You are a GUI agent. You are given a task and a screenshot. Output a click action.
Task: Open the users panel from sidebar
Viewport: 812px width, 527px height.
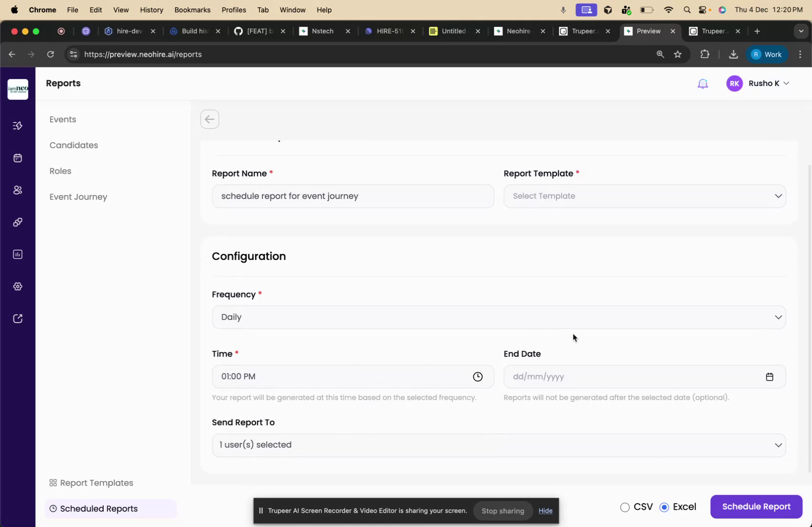(x=18, y=190)
